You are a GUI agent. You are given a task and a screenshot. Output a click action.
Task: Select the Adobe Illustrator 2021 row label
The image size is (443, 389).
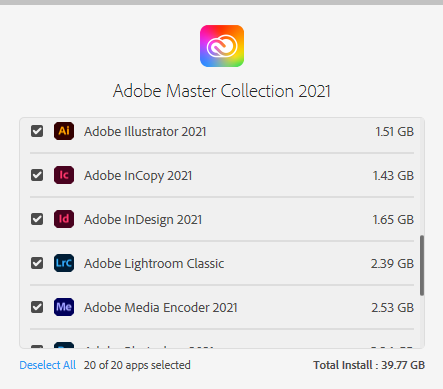point(145,132)
